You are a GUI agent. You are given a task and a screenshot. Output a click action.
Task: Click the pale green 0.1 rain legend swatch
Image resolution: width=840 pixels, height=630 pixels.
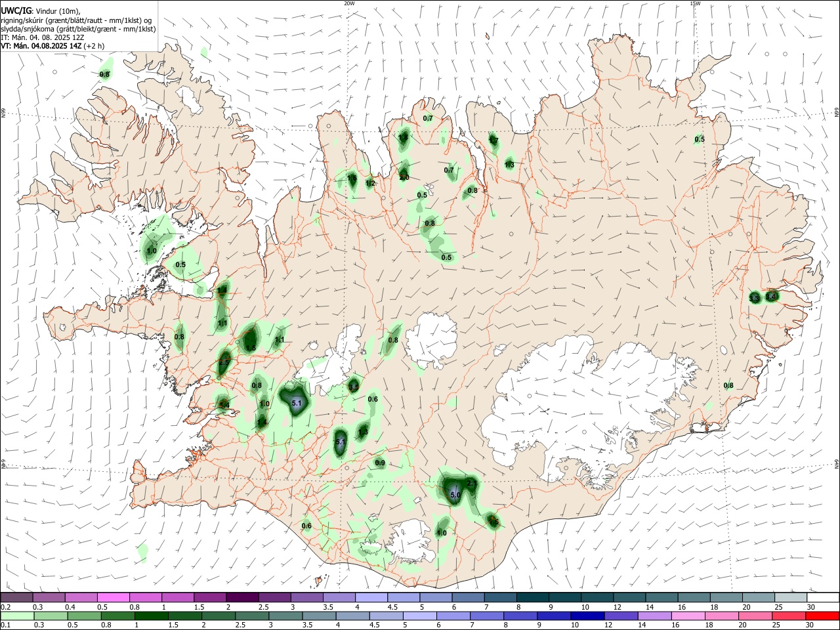[17, 616]
